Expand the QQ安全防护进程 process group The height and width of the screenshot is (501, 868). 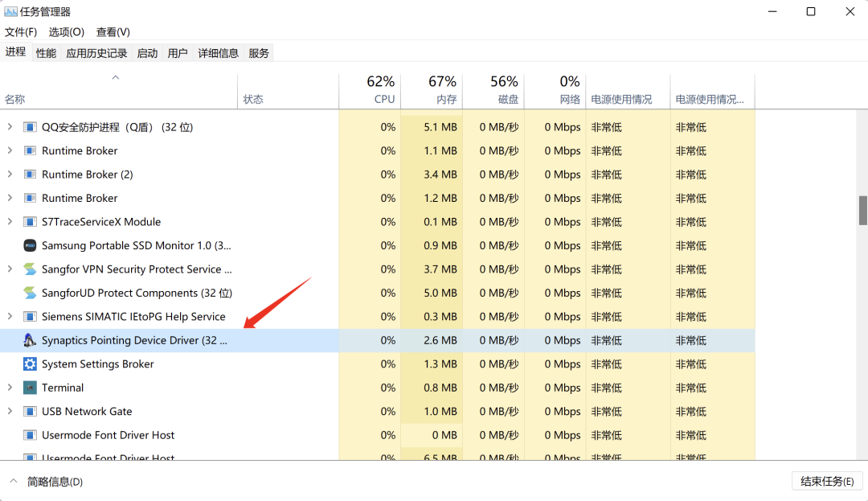point(10,127)
